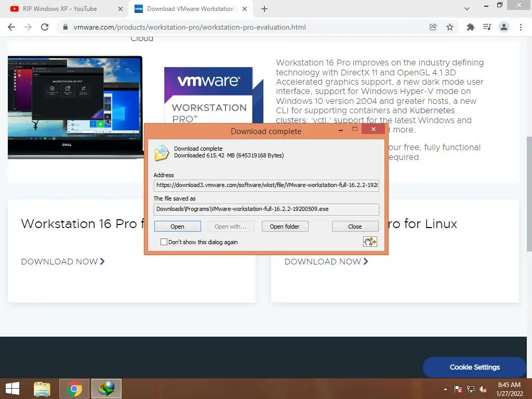The height and width of the screenshot is (399, 532).
Task: Bookmark this page with the star icon
Action: (x=450, y=27)
